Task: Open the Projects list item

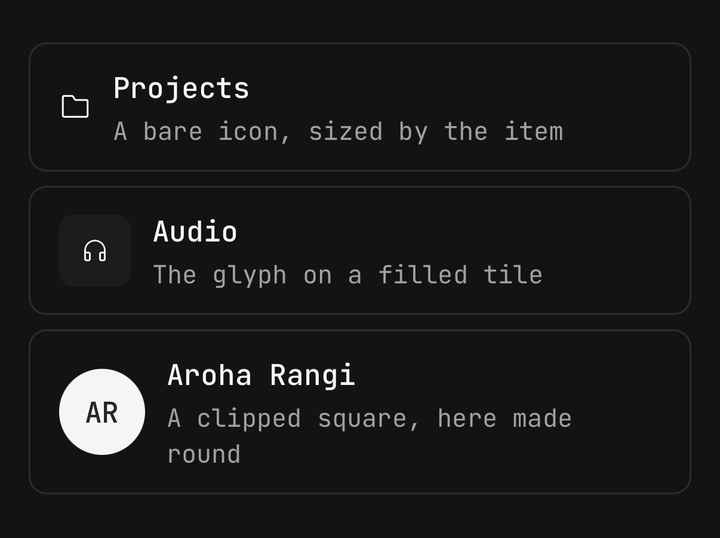Action: point(360,107)
